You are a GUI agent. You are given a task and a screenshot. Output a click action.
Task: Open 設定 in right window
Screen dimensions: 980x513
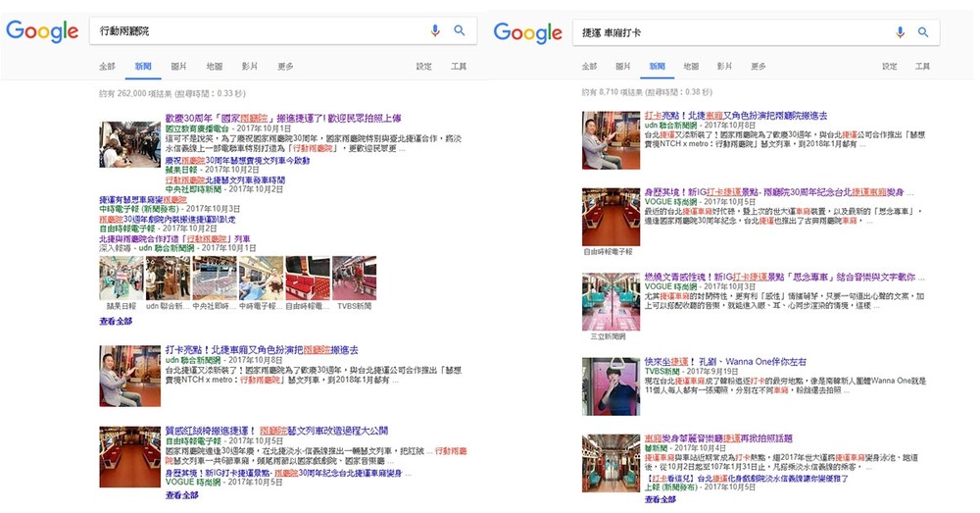point(890,67)
